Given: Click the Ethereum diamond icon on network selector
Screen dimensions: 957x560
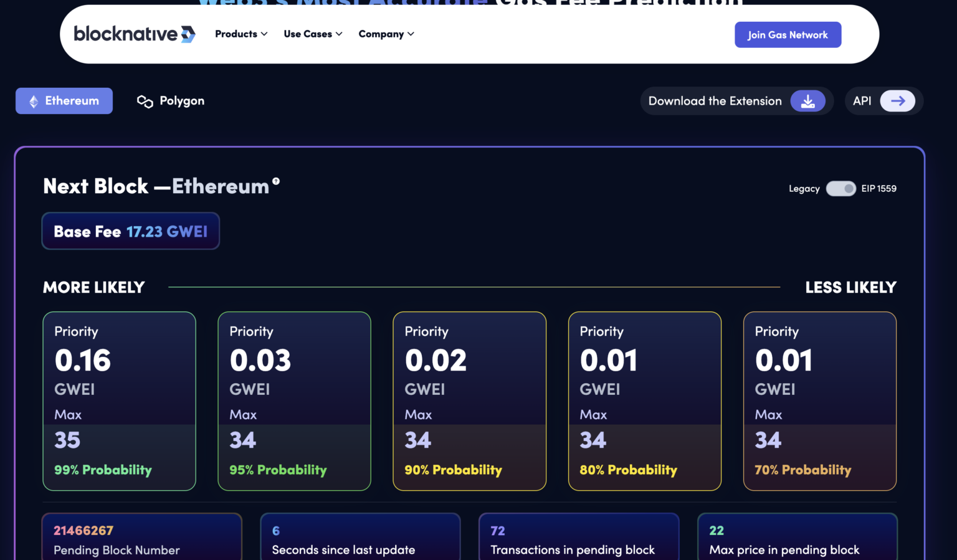Looking at the screenshot, I should 33,100.
